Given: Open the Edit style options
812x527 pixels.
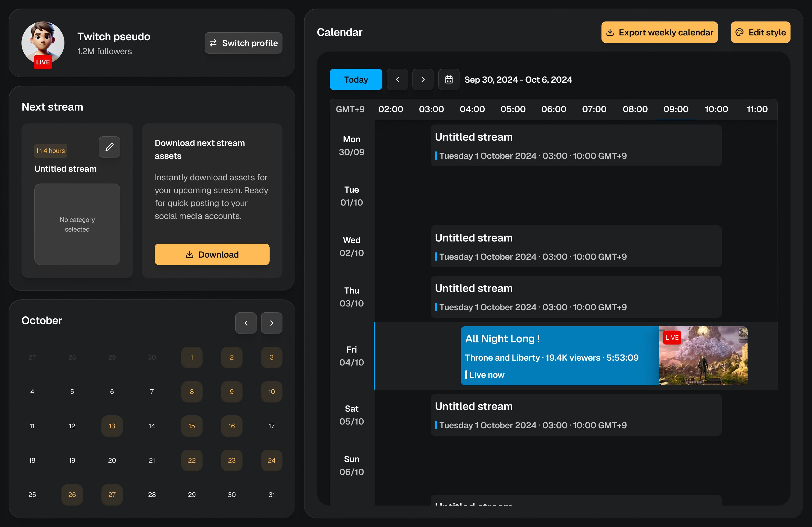Looking at the screenshot, I should [x=760, y=32].
